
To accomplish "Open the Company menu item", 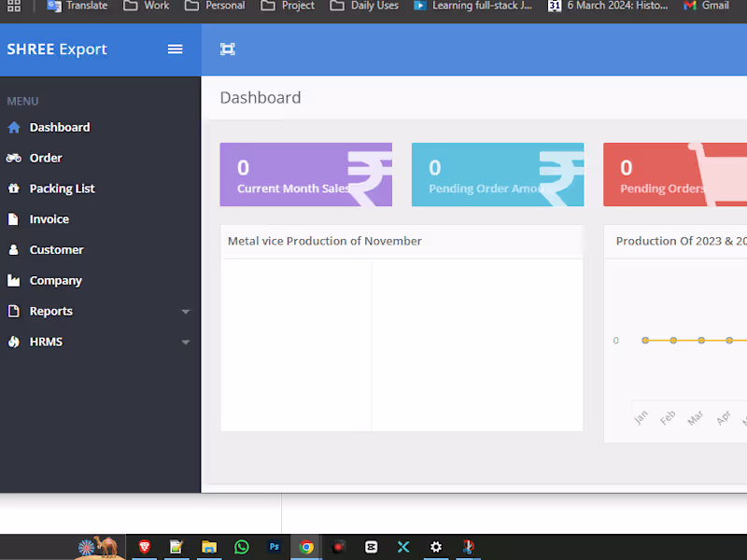I will click(x=56, y=281).
